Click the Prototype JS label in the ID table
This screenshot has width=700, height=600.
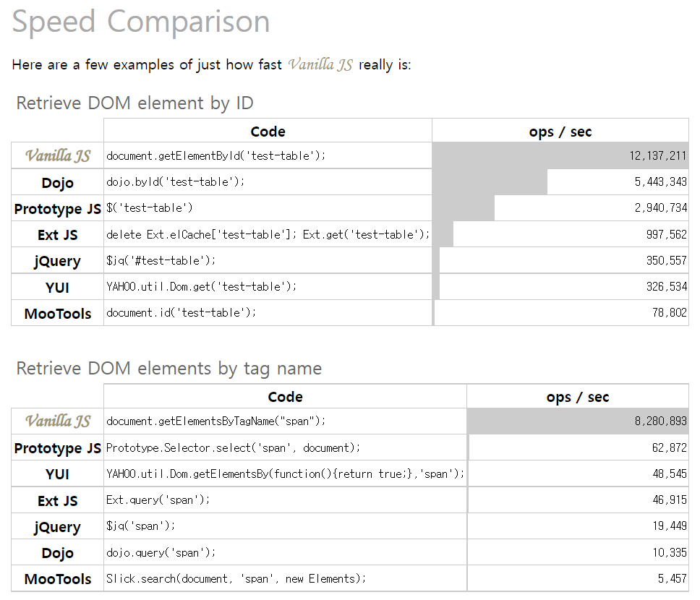click(x=58, y=209)
